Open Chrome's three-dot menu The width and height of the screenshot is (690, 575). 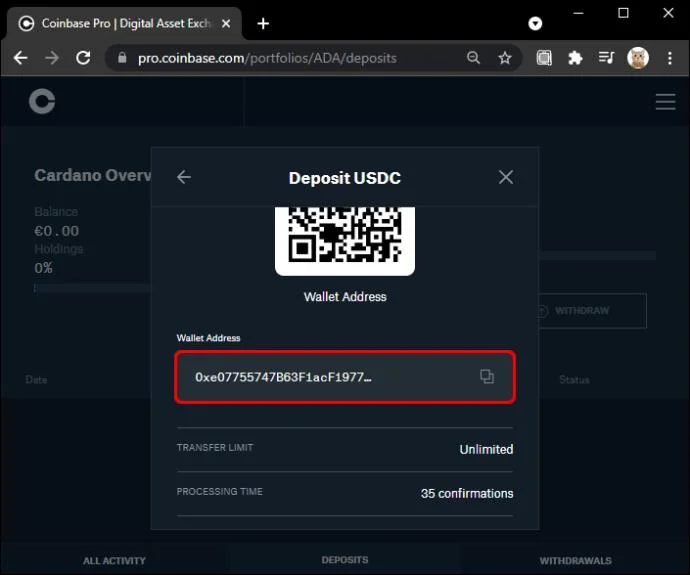coord(670,58)
